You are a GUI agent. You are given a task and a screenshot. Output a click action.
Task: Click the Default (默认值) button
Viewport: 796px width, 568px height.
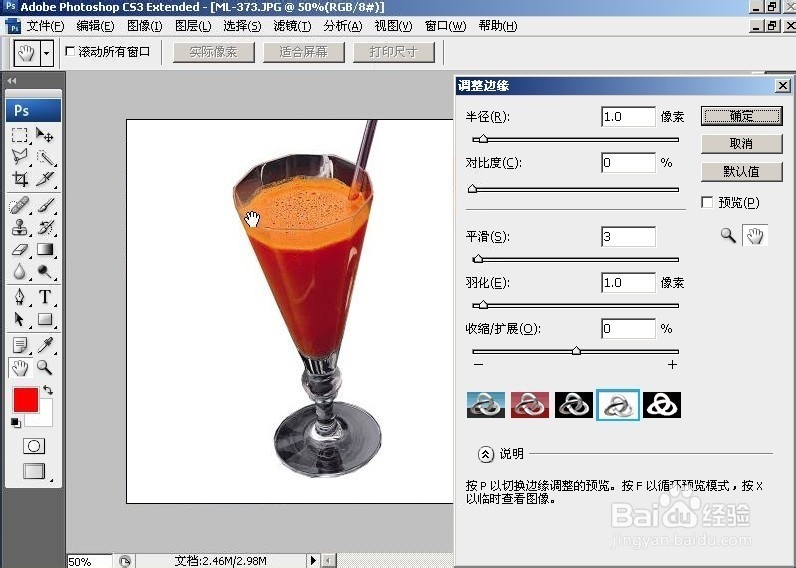coord(742,172)
